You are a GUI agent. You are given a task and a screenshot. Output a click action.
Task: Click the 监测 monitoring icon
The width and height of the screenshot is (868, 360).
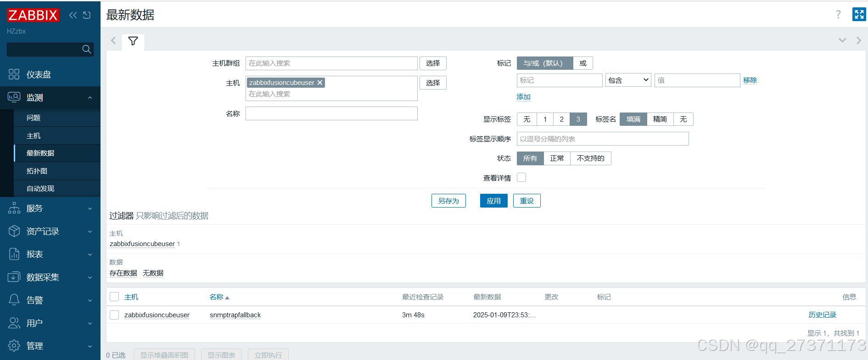(x=14, y=97)
